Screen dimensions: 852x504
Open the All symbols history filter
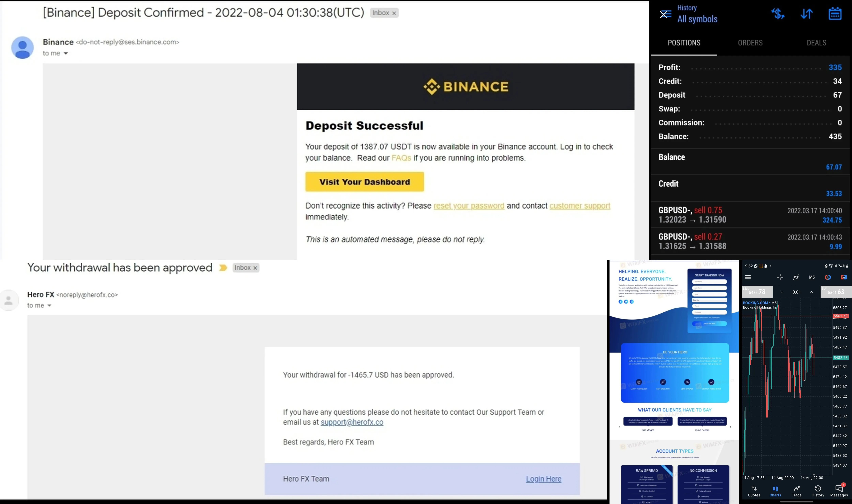pyautogui.click(x=697, y=19)
